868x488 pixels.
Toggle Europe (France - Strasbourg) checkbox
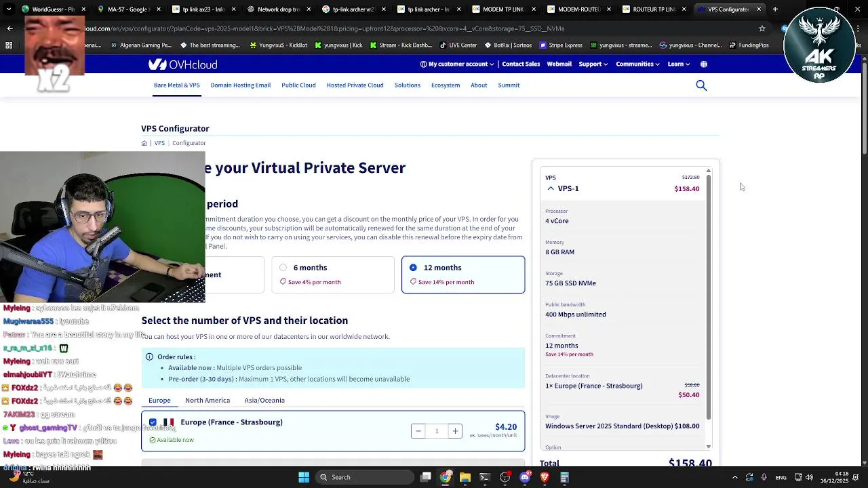(x=153, y=422)
